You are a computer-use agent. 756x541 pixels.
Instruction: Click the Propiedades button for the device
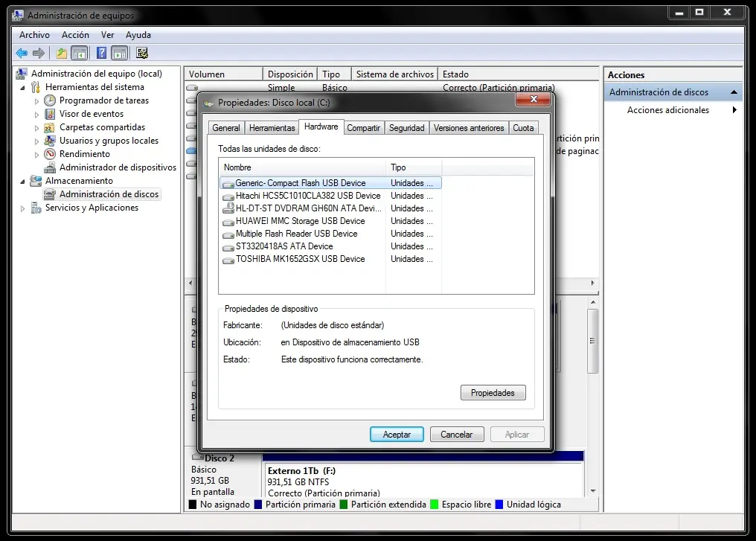(493, 392)
